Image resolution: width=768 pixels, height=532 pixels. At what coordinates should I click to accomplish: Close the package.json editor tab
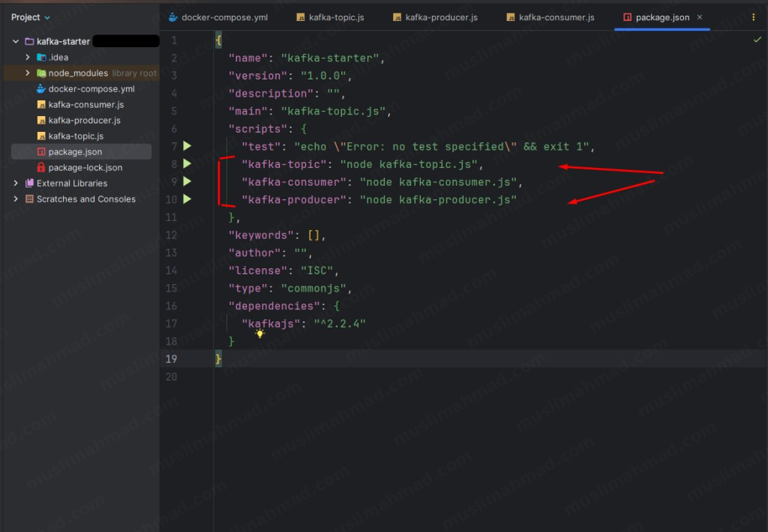pyautogui.click(x=700, y=16)
